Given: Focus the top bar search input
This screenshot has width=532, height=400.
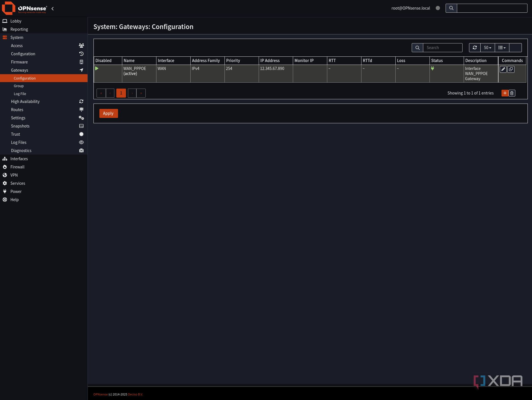Looking at the screenshot, I should point(492,8).
